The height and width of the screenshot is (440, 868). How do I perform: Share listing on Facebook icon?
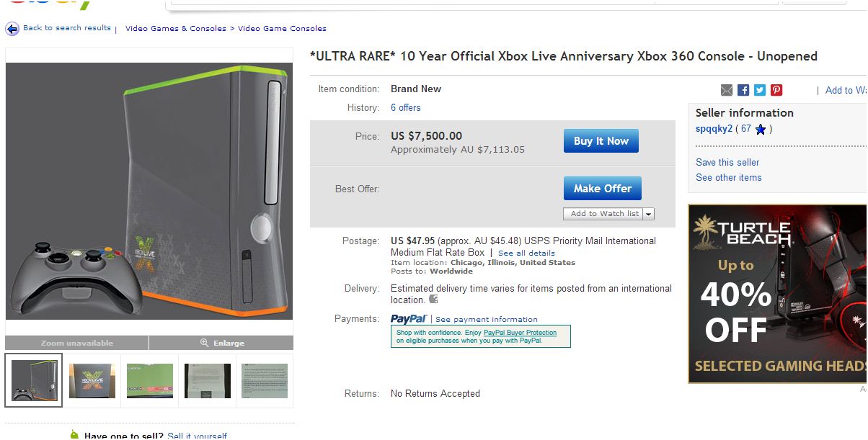click(x=743, y=90)
